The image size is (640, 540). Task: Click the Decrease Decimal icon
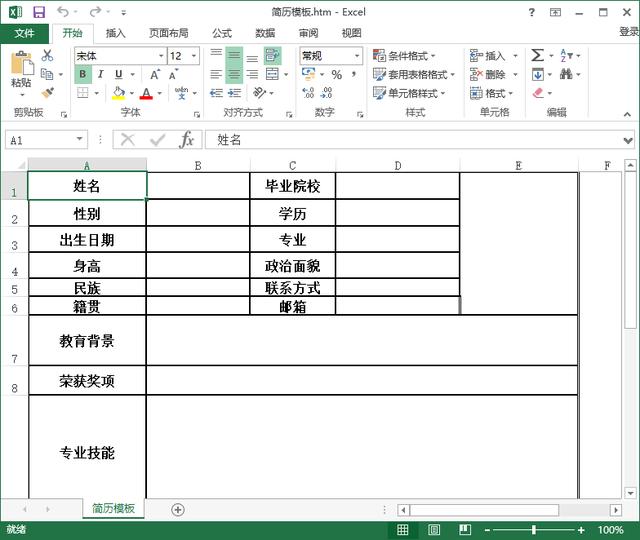click(327, 93)
